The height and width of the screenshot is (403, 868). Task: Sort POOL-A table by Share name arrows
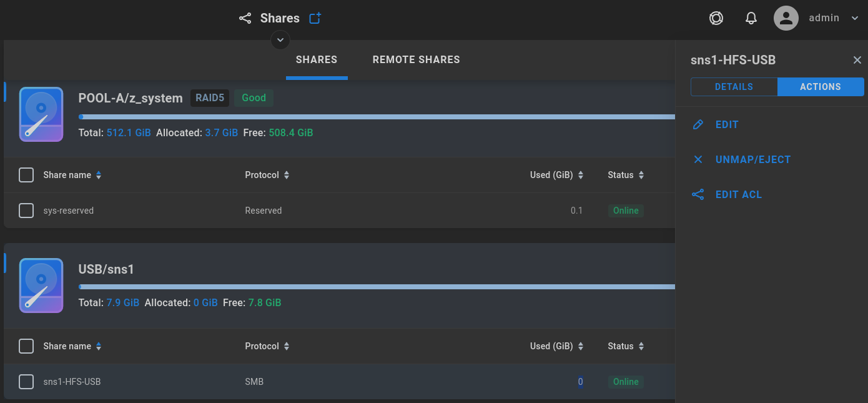click(99, 176)
